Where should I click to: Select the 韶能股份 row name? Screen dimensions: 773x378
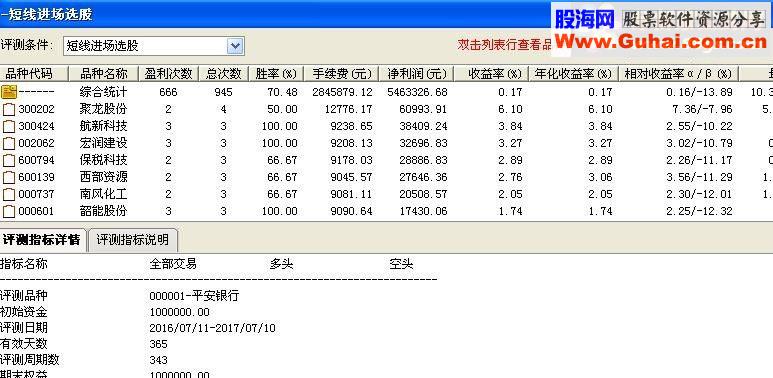[104, 211]
